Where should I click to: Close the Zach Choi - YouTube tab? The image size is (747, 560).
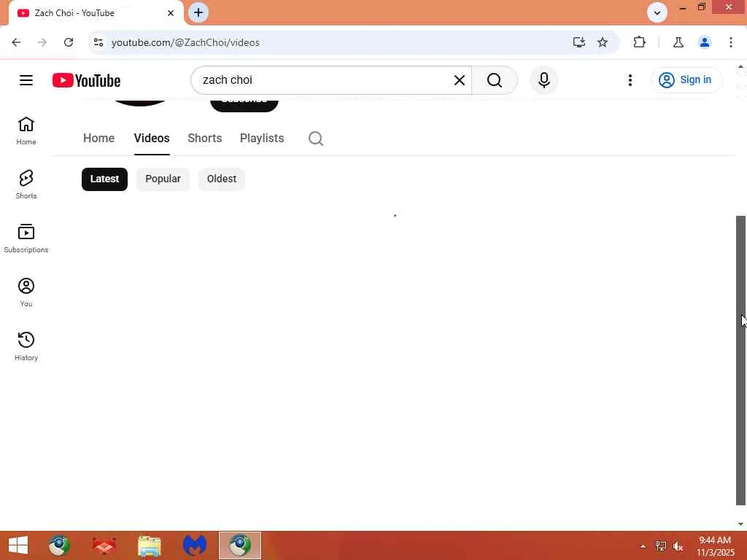(171, 13)
